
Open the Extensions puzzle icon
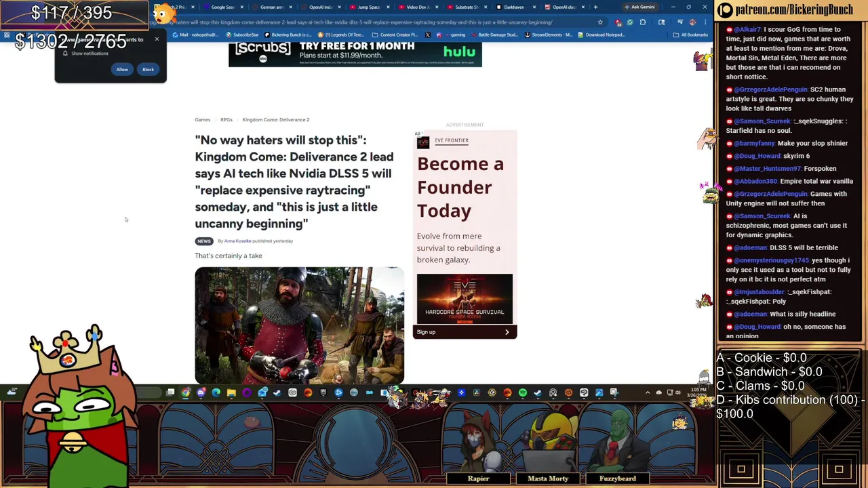point(642,22)
